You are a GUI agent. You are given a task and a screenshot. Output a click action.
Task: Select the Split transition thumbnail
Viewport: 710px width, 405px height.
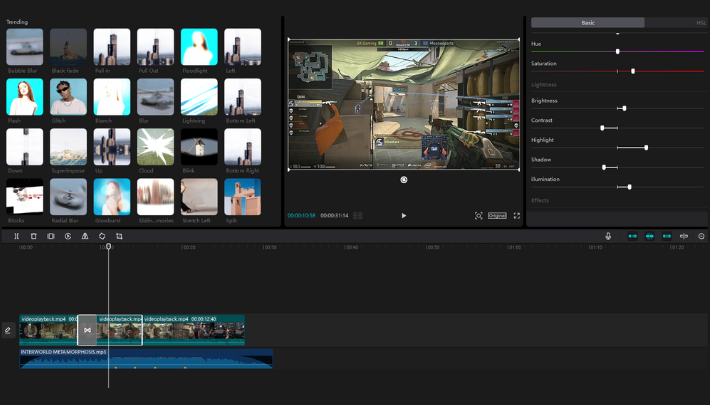tap(243, 197)
